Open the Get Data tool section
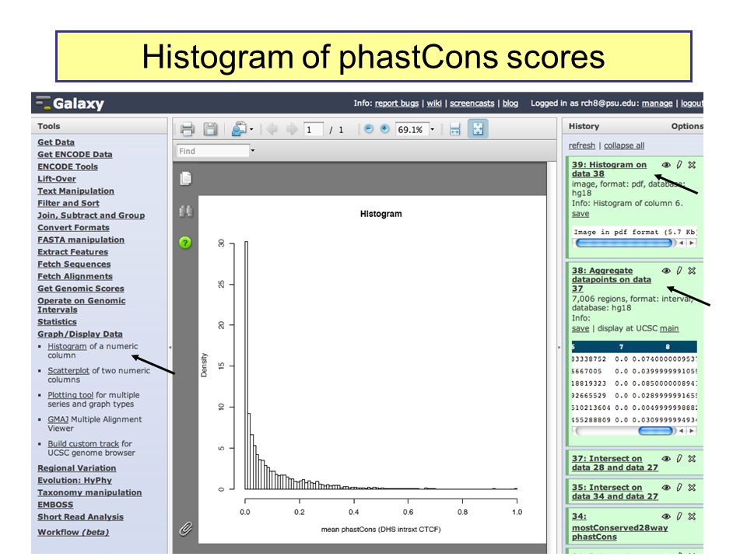The image size is (747, 560). pos(56,142)
